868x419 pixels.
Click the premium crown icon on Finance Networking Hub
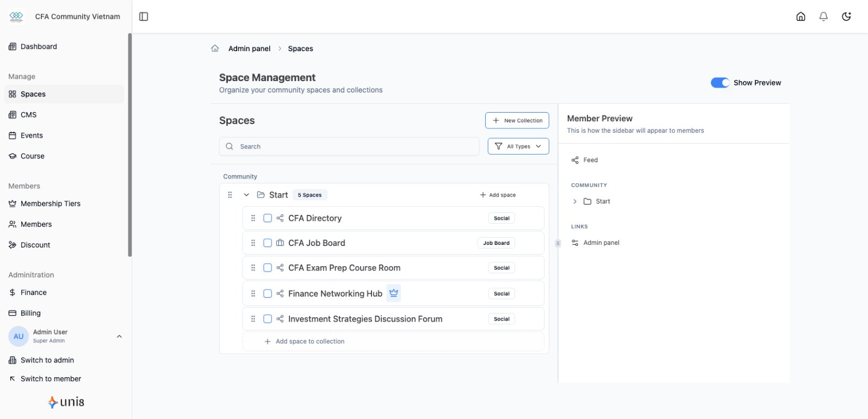394,293
